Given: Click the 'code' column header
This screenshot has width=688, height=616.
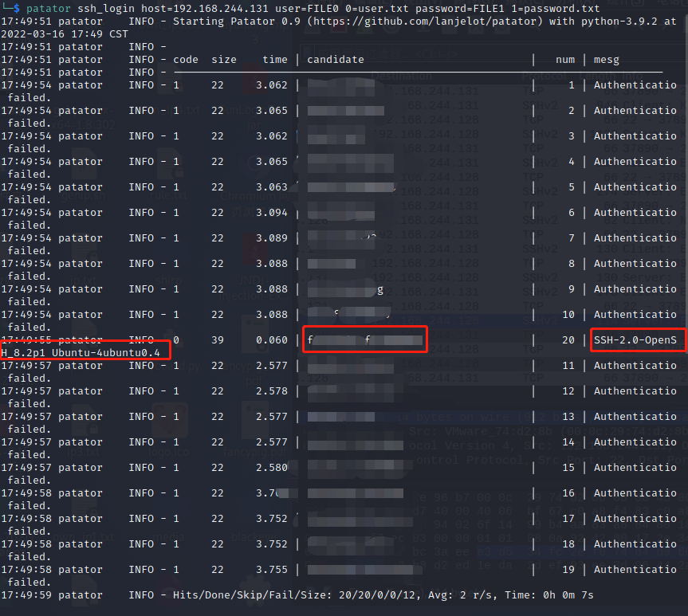Looking at the screenshot, I should point(186,60).
